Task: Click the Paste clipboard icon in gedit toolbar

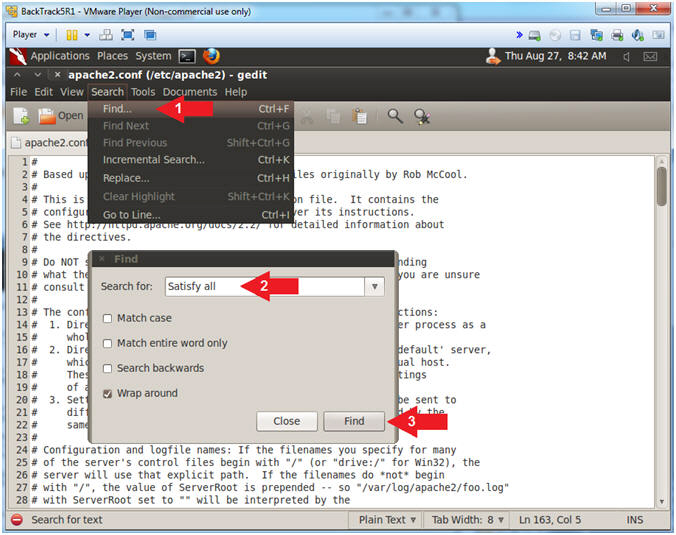Action: (x=360, y=116)
